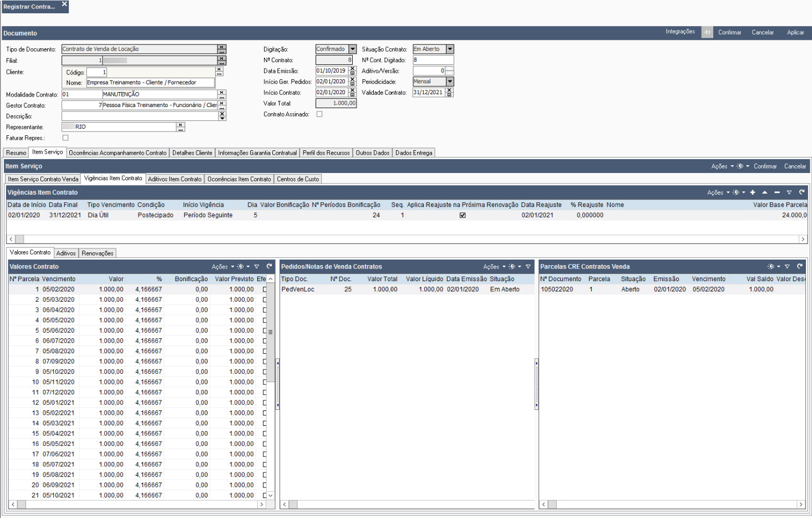Uncheck Aplica Reajuste na Próxima Renovação
The width and height of the screenshot is (812, 518).
463,215
